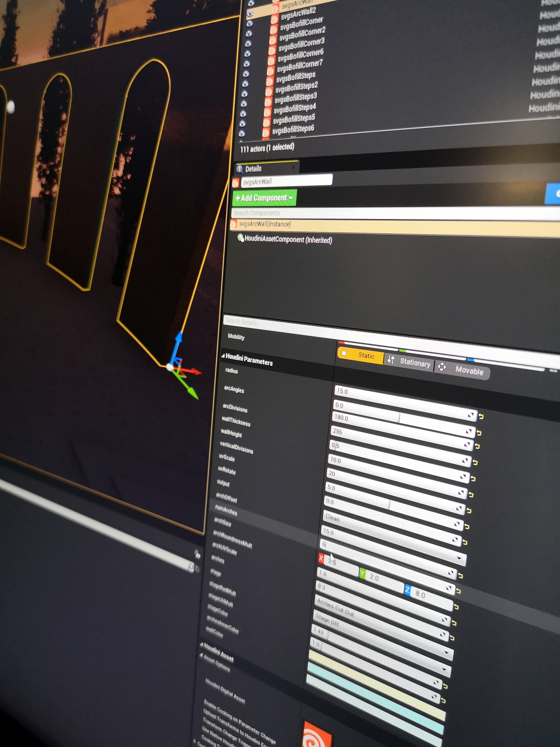Collapse the Houdini Parameters section
Screen dimensions: 560x747
pos(223,356)
